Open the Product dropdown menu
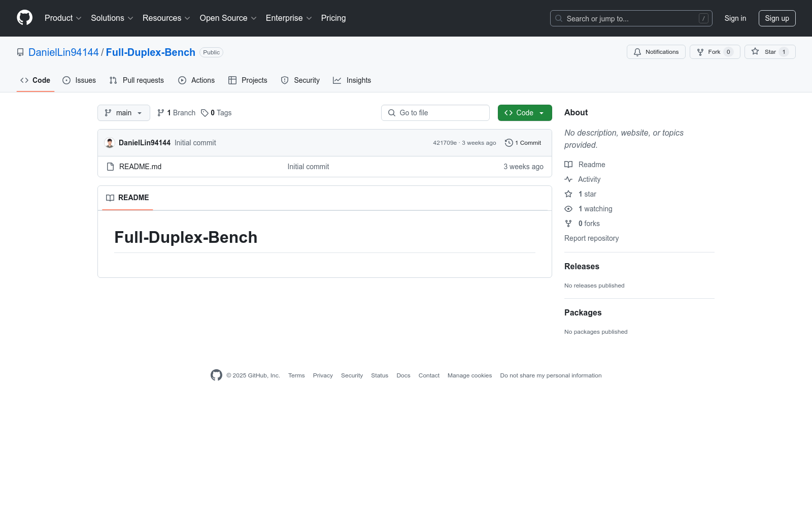 tap(63, 18)
